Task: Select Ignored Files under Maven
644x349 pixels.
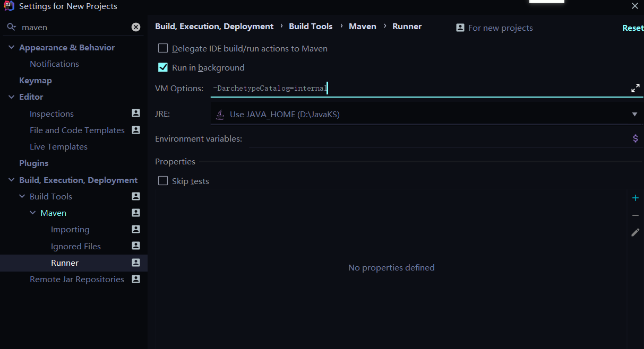Action: (76, 246)
